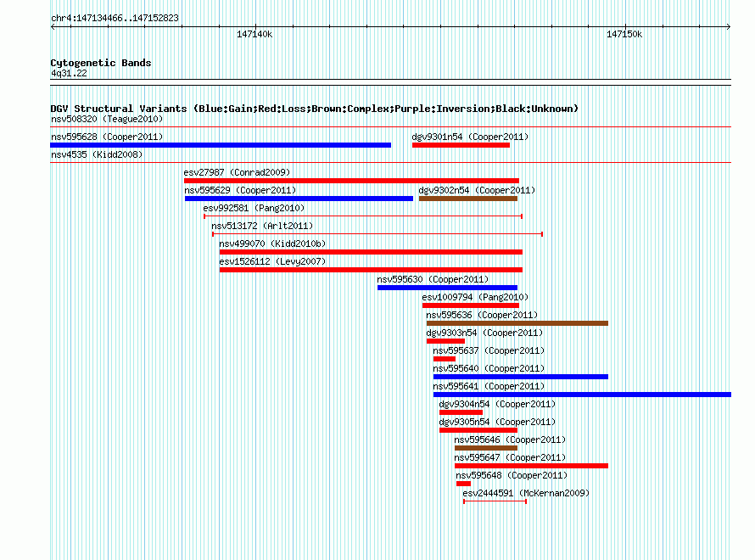
Task: Click the 'nsv595628 (Cooper2011)' label
Action: tap(107, 137)
